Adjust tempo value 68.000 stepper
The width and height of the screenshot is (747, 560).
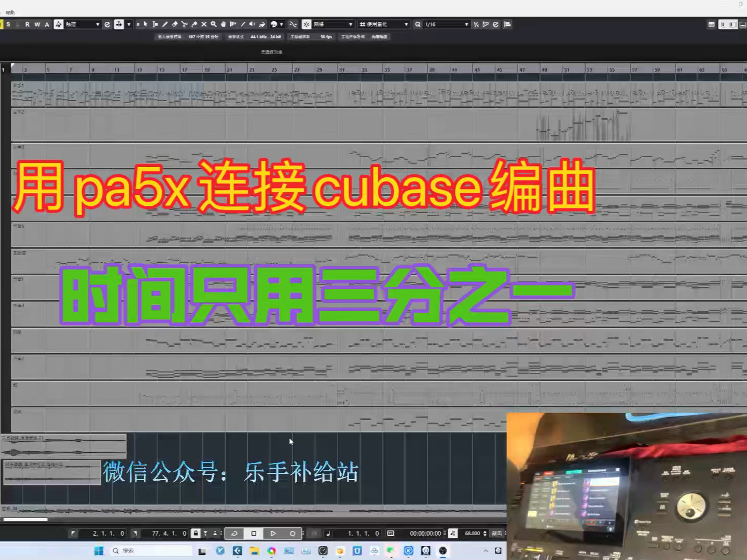point(485,534)
